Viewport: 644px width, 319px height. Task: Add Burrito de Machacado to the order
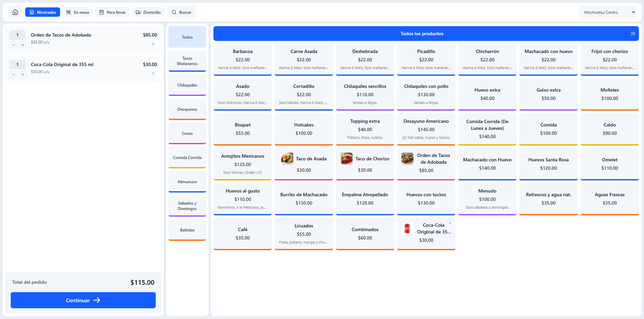pyautogui.click(x=304, y=199)
